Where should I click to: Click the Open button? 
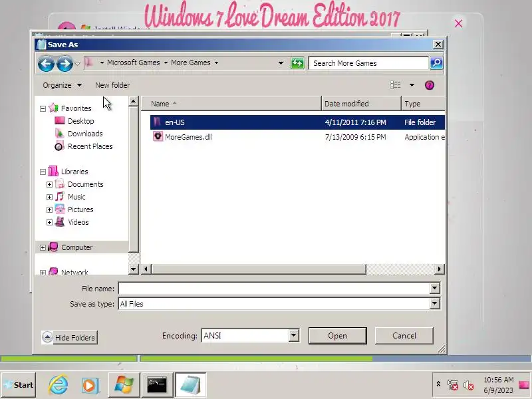tap(338, 336)
